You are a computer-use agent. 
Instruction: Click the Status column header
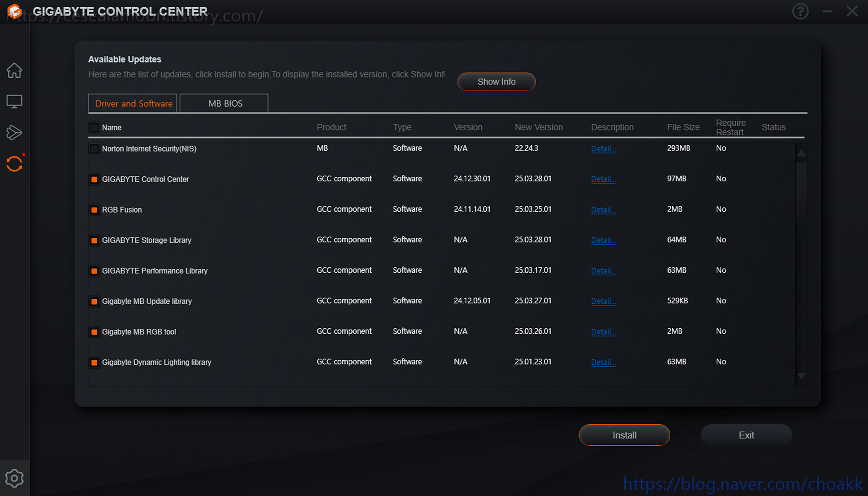coord(774,128)
